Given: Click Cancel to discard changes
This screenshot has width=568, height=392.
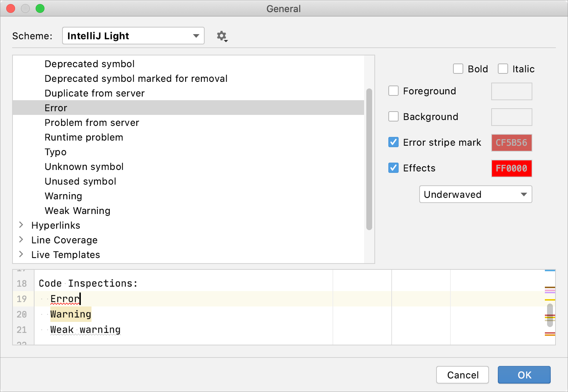Looking at the screenshot, I should 462,375.
